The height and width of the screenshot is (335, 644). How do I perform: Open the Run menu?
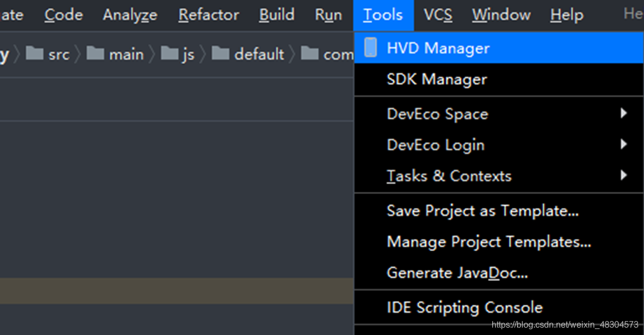point(328,15)
